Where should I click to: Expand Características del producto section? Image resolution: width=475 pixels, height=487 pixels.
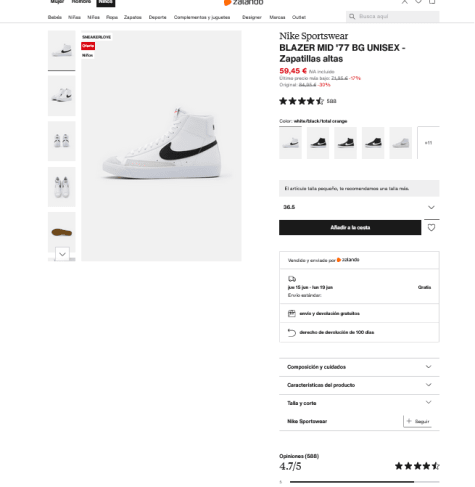[359, 385]
